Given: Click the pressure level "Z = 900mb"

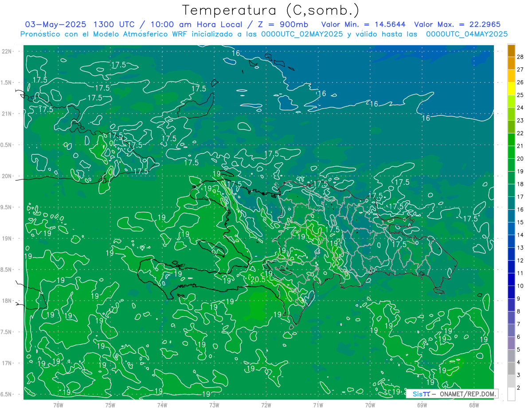Looking at the screenshot, I should coord(282,24).
